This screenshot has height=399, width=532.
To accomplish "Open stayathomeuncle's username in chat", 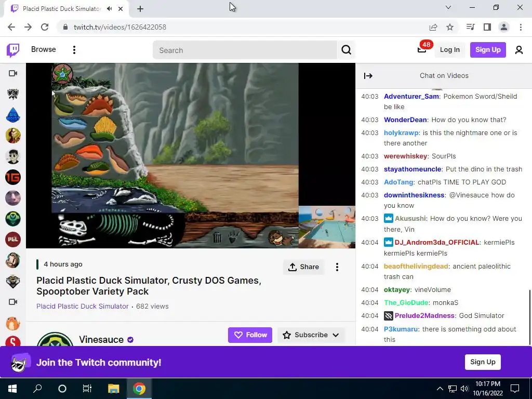I will [412, 169].
